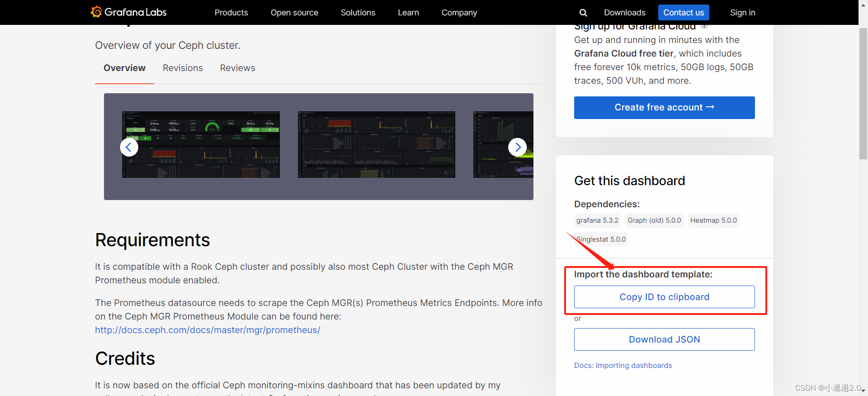
Task: Open the Company menu
Action: 459,13
